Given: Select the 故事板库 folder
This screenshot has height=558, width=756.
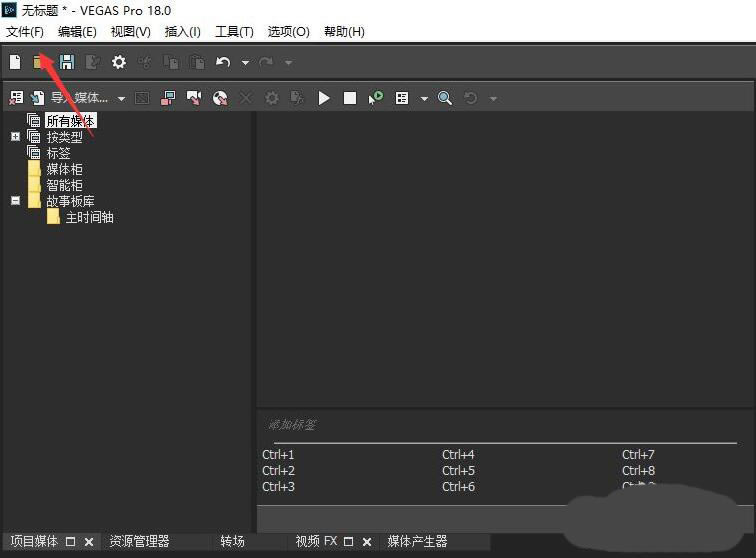Looking at the screenshot, I should tap(70, 201).
